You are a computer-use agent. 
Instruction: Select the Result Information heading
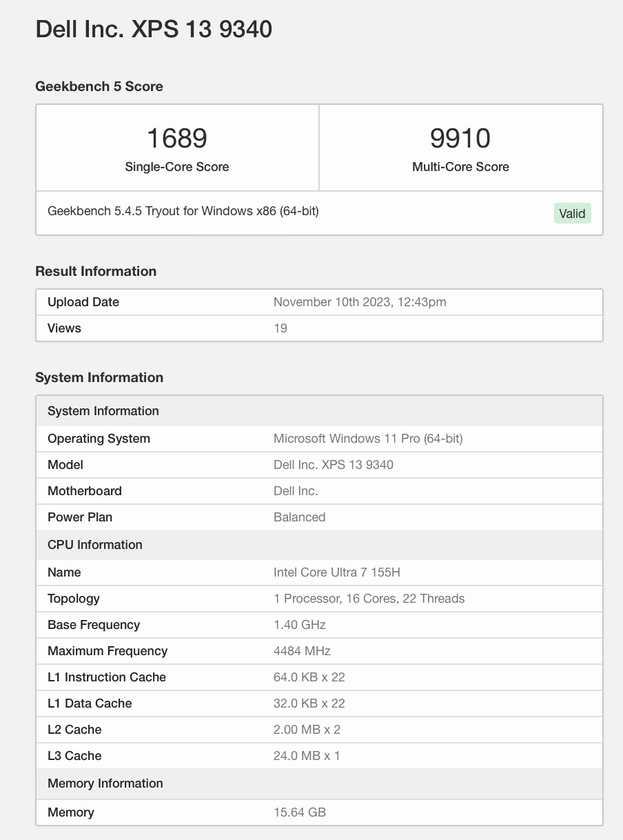96,271
